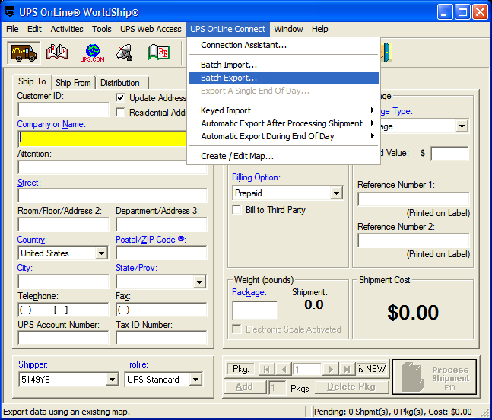Click the Customer ID input field
The width and height of the screenshot is (492, 420).
click(x=63, y=110)
